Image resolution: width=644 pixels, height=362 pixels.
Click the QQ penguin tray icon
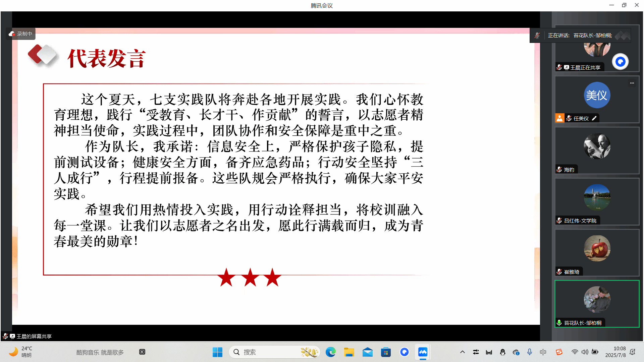point(502,352)
